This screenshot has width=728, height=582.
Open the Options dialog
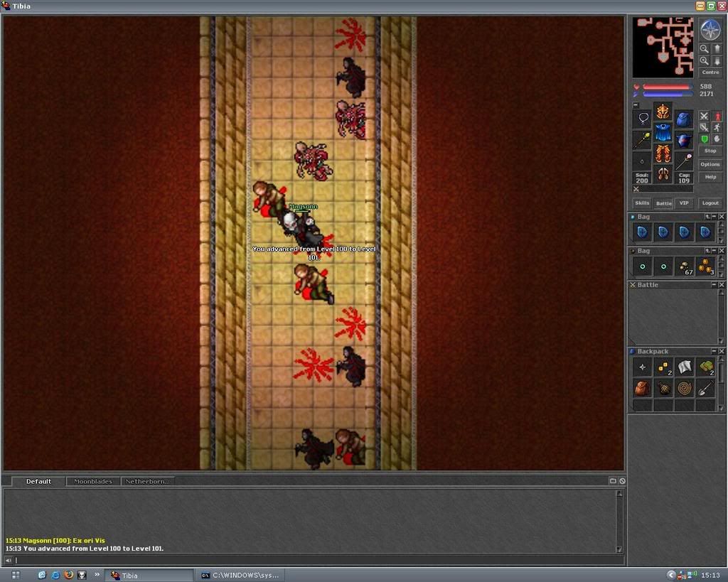(x=710, y=164)
